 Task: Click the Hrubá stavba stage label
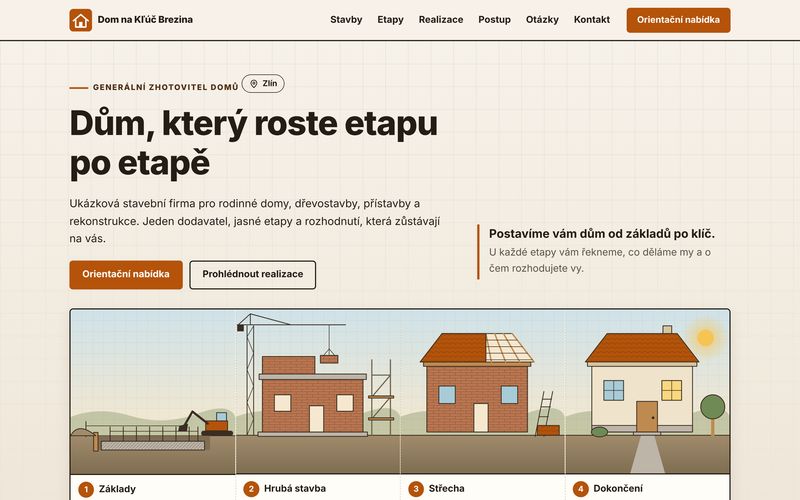(x=294, y=488)
